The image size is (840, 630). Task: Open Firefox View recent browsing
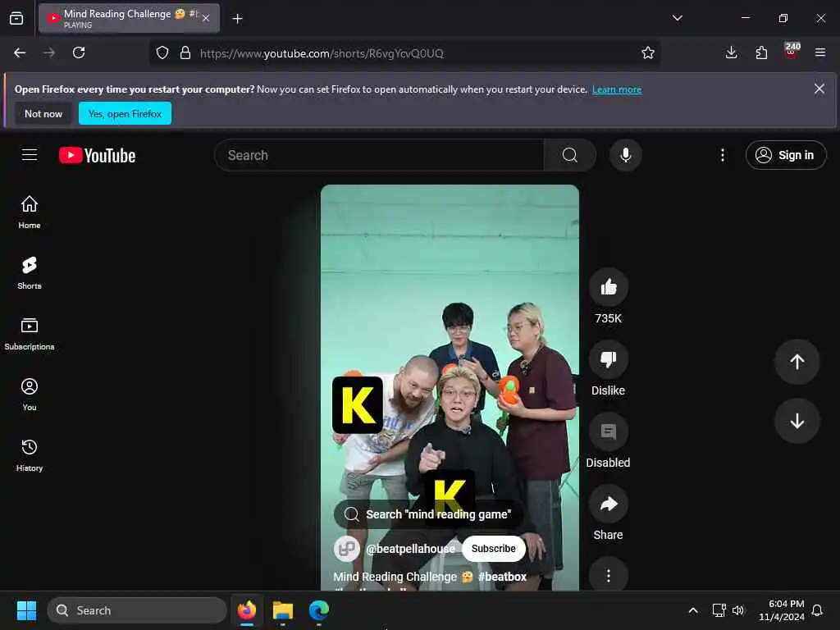point(16,18)
